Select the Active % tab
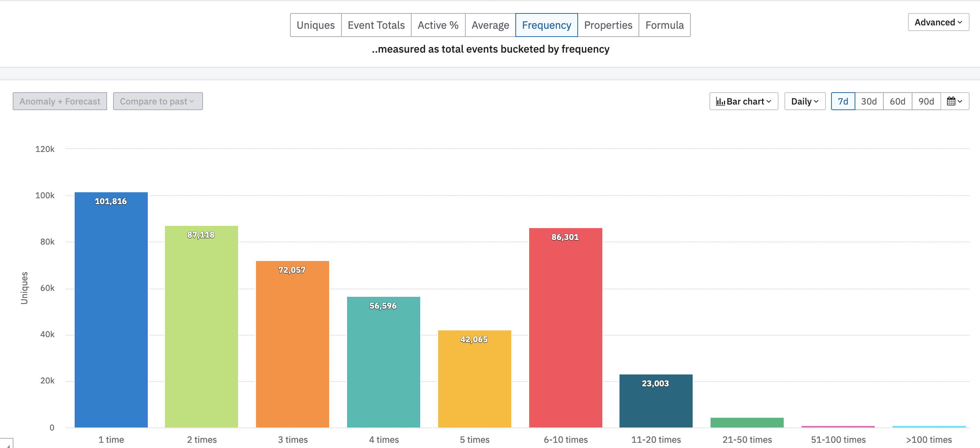The width and height of the screenshot is (980, 448). coord(437,25)
